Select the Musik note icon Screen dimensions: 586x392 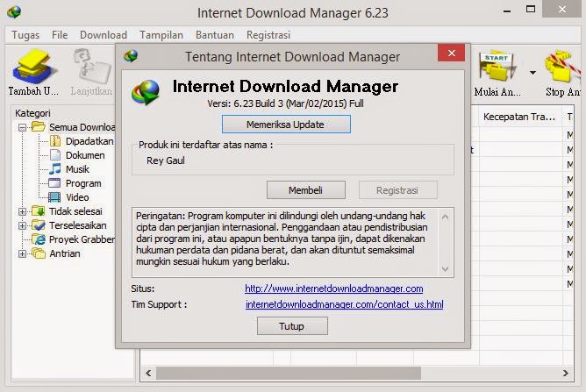[x=55, y=169]
